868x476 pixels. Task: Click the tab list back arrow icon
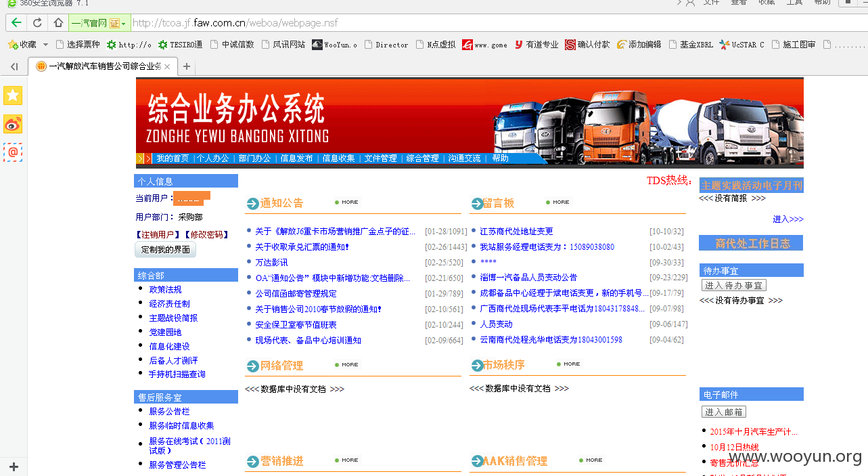(x=14, y=66)
